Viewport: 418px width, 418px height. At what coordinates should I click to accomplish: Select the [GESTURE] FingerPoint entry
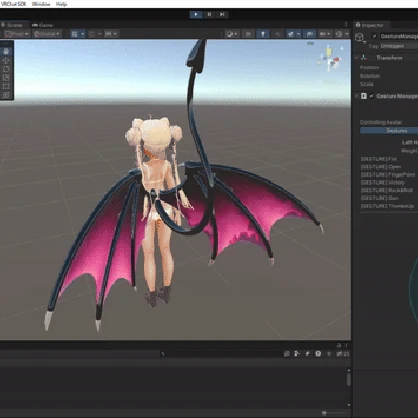tap(388, 175)
